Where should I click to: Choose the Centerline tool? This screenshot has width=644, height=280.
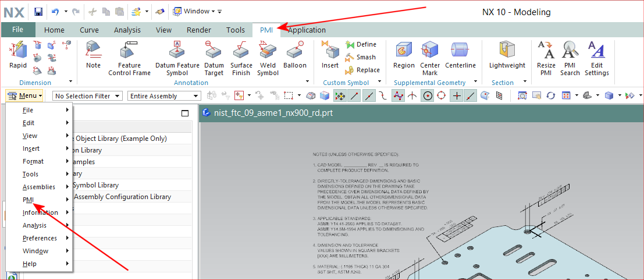(460, 55)
